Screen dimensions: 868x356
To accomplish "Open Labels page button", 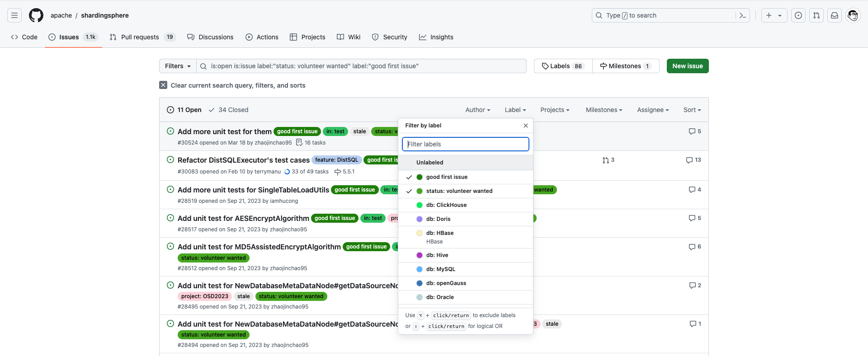I will point(563,66).
